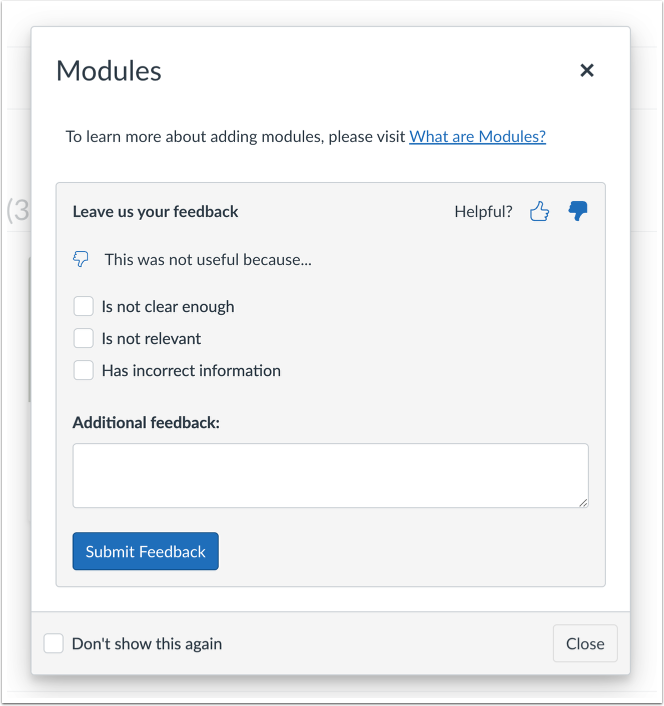Click "This was not useful because..." text
664x706 pixels.
pos(208,259)
